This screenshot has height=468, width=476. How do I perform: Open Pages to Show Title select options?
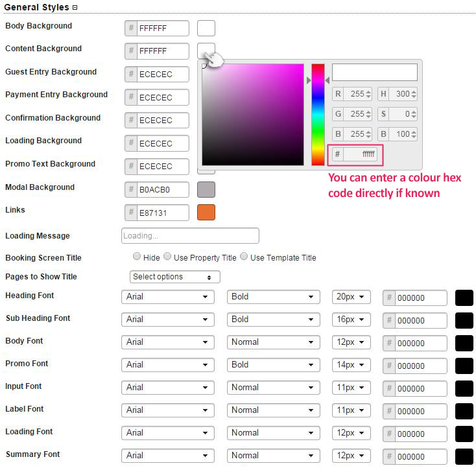point(175,277)
